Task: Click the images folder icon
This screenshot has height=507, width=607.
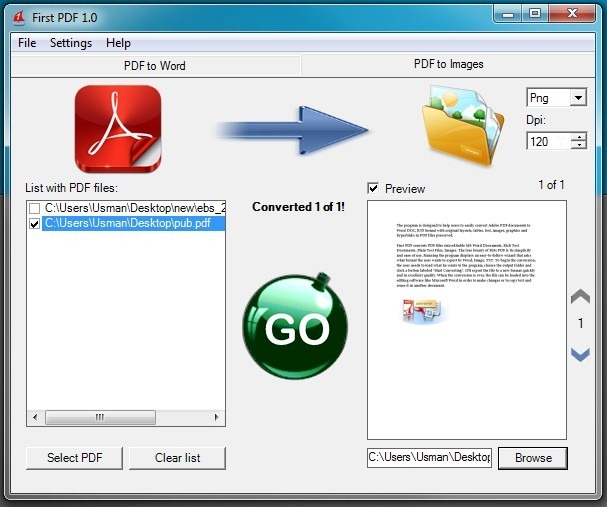Action: pos(463,126)
